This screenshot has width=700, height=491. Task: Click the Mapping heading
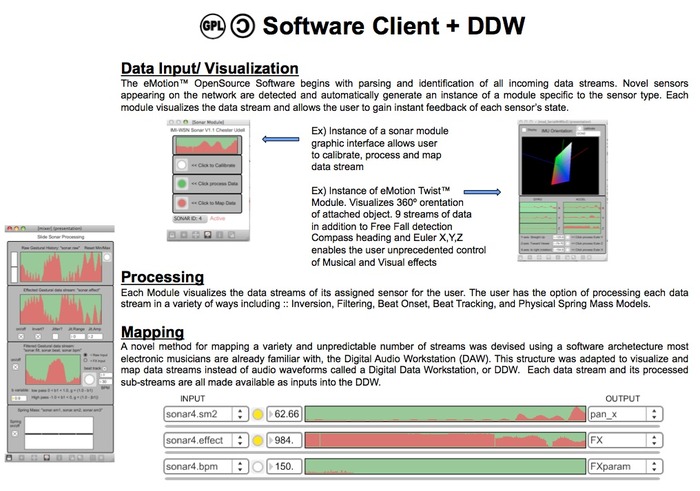[153, 332]
